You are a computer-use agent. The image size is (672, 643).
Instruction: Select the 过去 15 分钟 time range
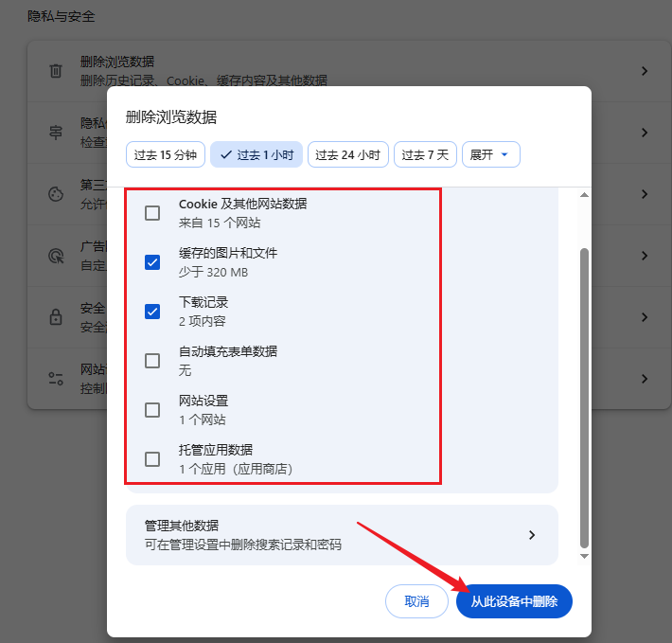click(x=166, y=154)
